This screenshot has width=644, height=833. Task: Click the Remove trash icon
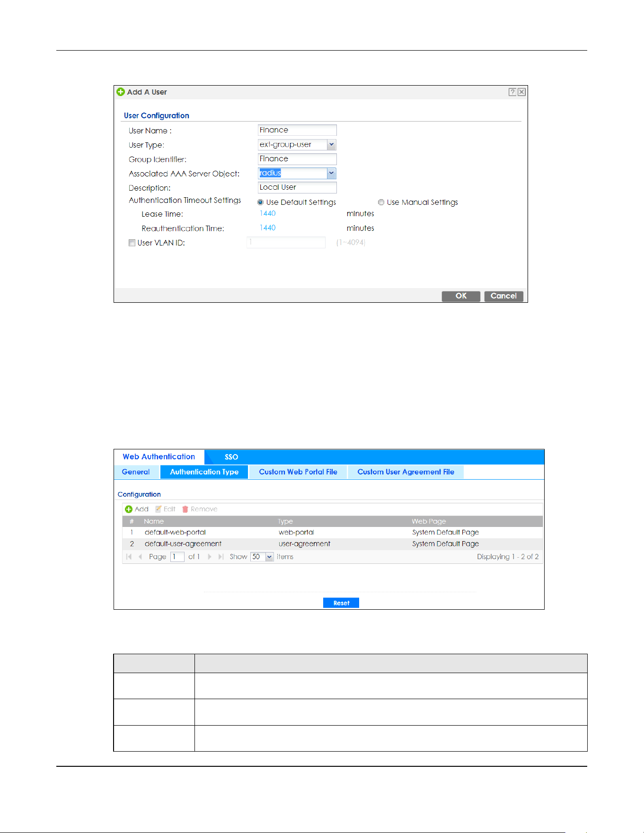click(185, 509)
